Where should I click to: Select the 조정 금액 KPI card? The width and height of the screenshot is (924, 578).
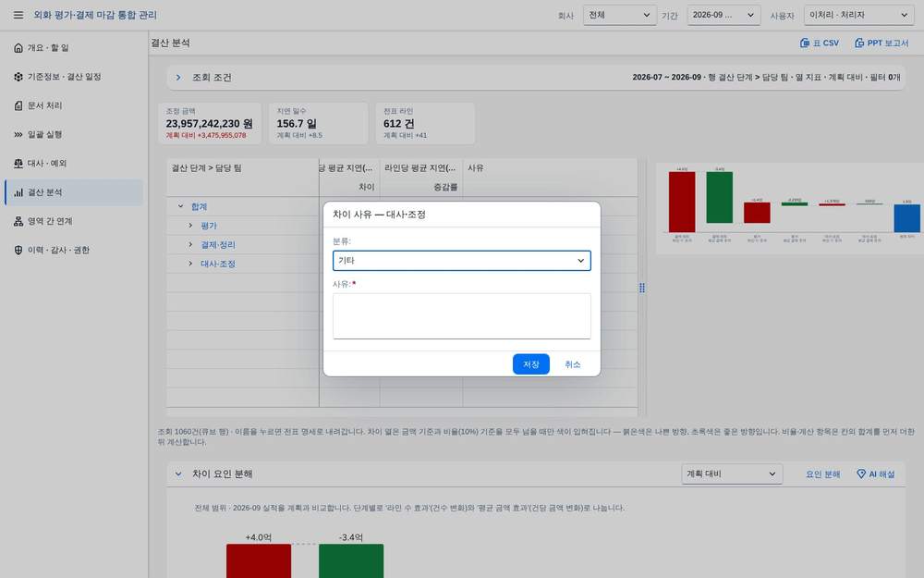point(209,123)
